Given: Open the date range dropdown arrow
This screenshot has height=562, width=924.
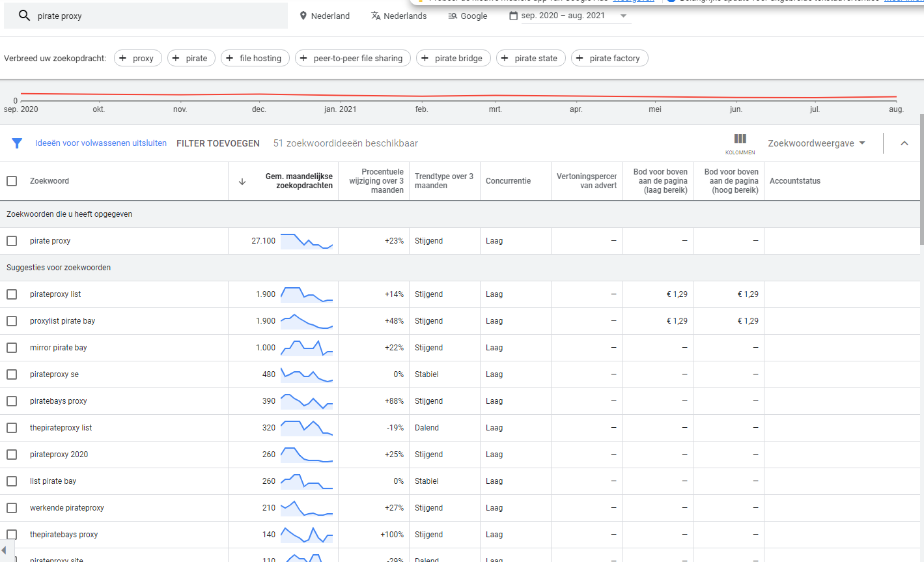Looking at the screenshot, I should (x=623, y=16).
